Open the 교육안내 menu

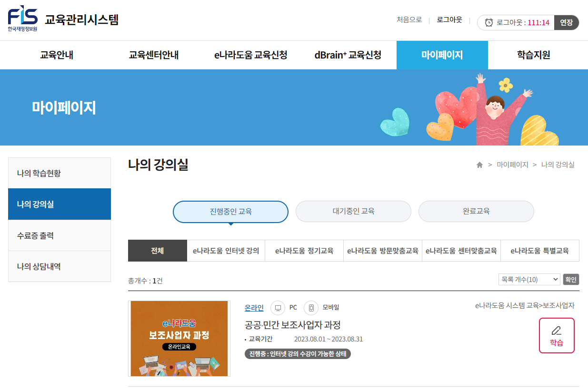(x=57, y=55)
